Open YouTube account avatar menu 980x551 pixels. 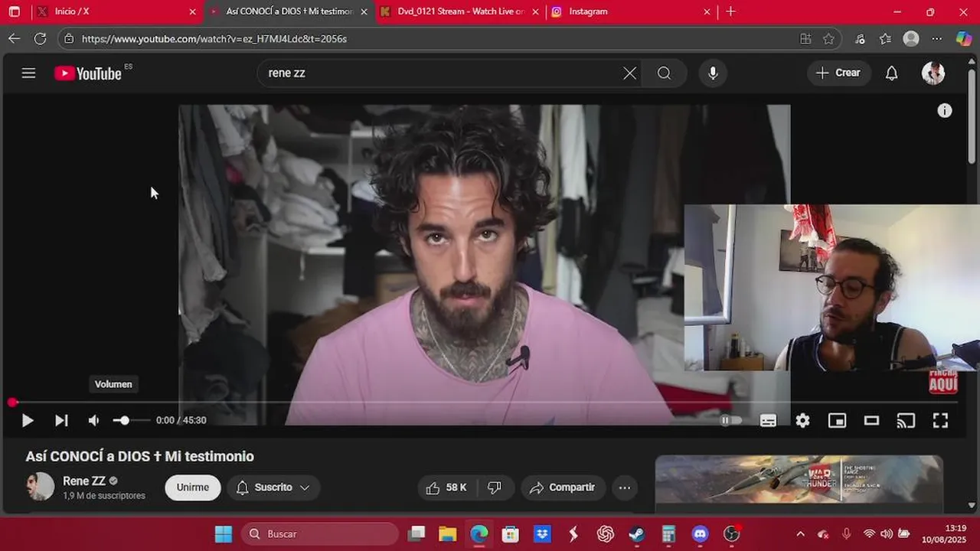933,73
